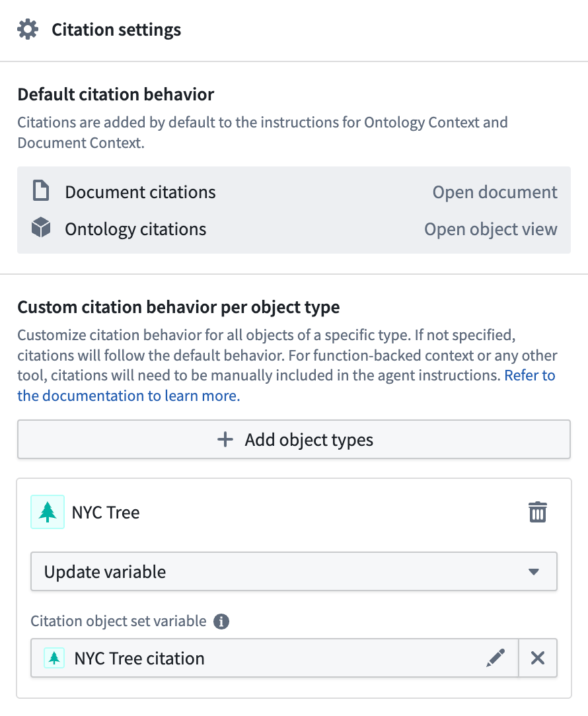
Task: Click the Open object view text
Action: (491, 229)
